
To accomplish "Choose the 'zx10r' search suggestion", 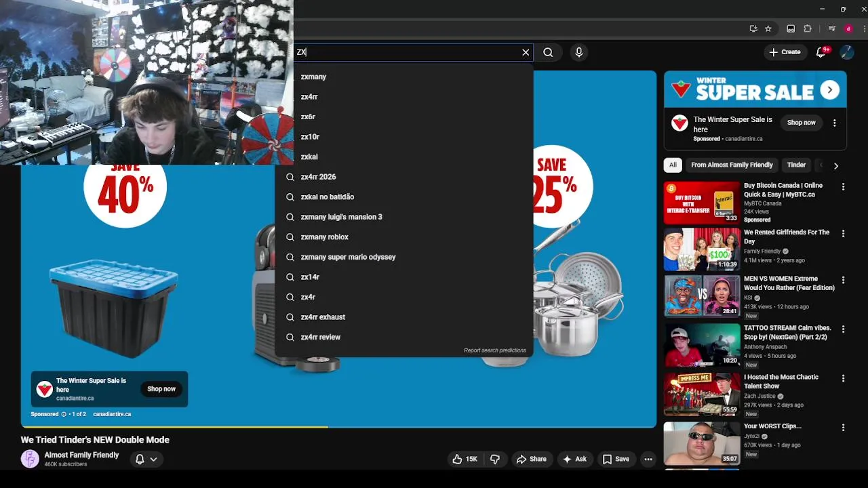I will [x=404, y=137].
